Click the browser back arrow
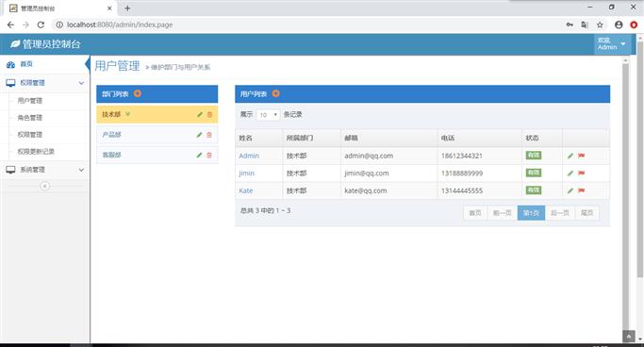The image size is (644, 347). pos(10,25)
